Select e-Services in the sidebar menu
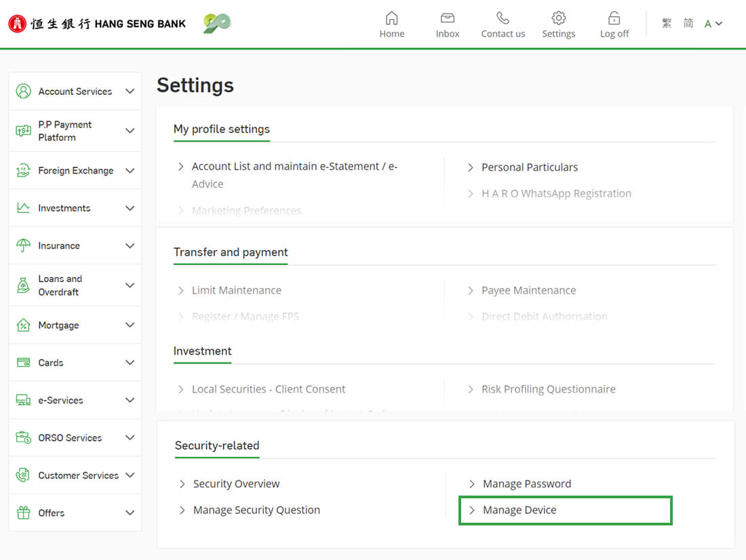The image size is (746, 560). tap(60, 400)
